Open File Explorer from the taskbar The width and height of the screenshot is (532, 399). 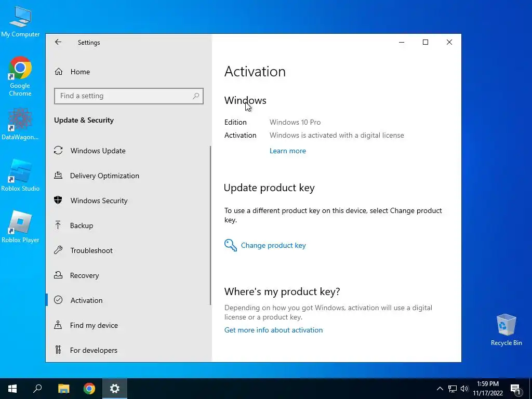(x=63, y=389)
